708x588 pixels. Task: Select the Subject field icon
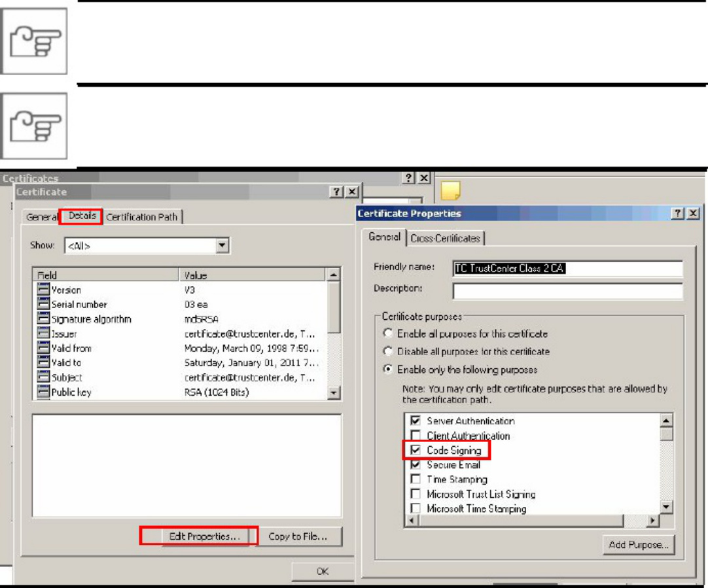click(43, 377)
